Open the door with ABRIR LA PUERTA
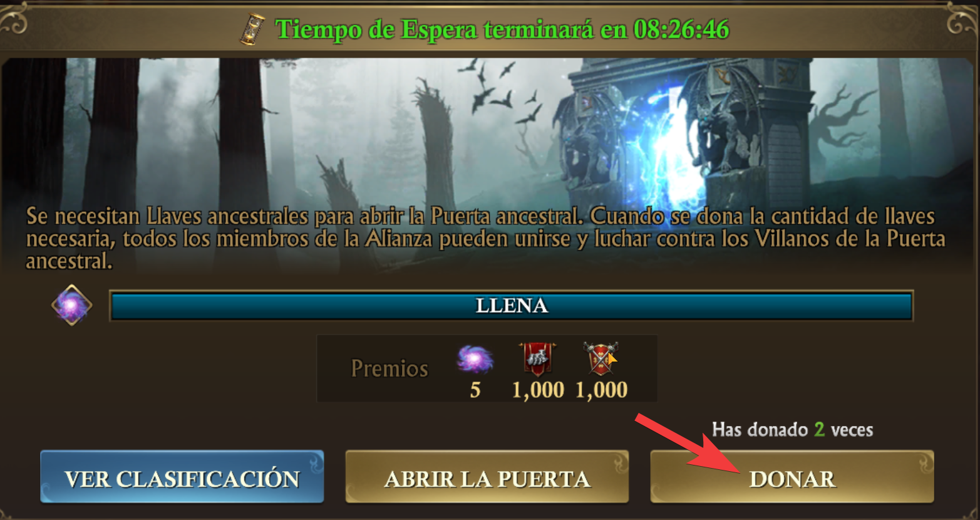This screenshot has height=520, width=980. 487,477
